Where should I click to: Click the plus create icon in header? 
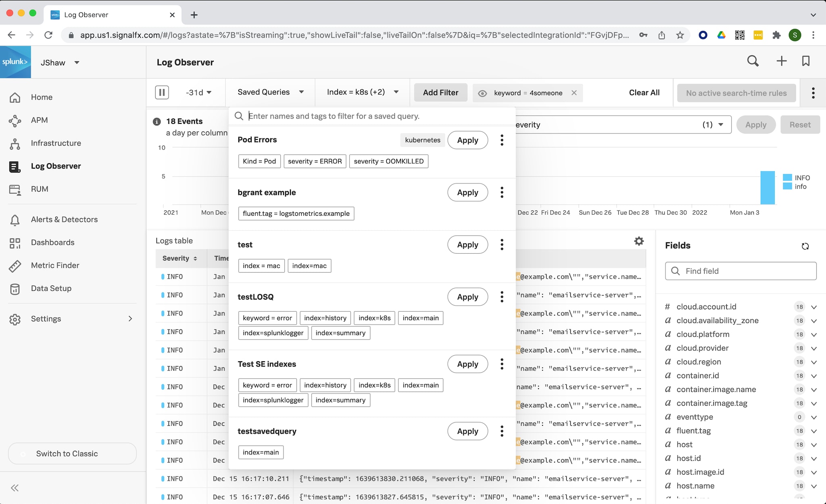tap(782, 61)
